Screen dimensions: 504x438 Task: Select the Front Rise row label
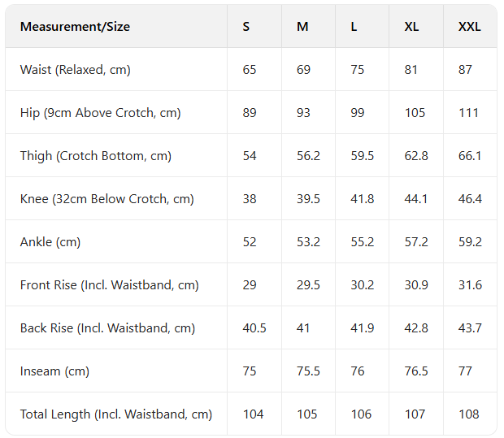point(110,285)
